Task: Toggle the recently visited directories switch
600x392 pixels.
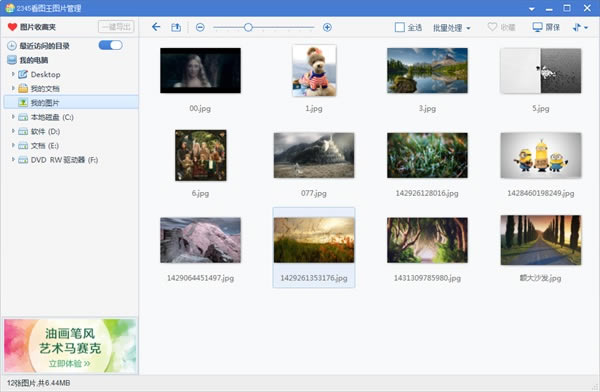Action: [x=111, y=45]
